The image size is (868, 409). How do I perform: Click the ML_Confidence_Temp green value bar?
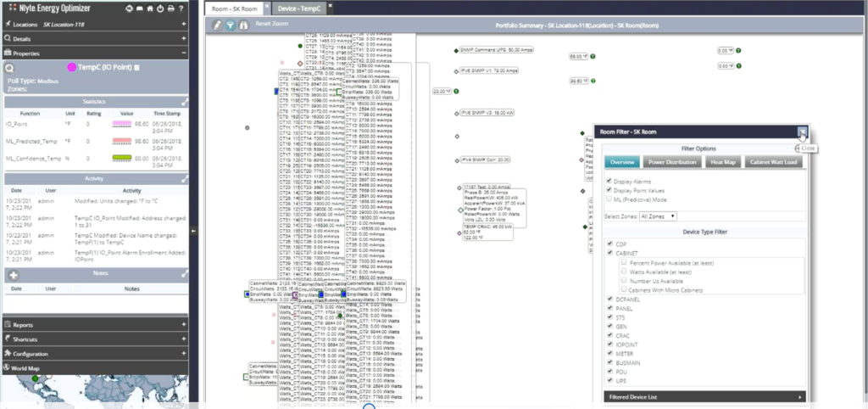coord(122,159)
